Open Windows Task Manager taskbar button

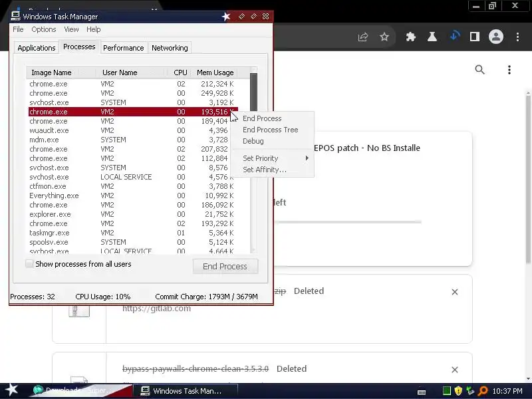point(185,391)
